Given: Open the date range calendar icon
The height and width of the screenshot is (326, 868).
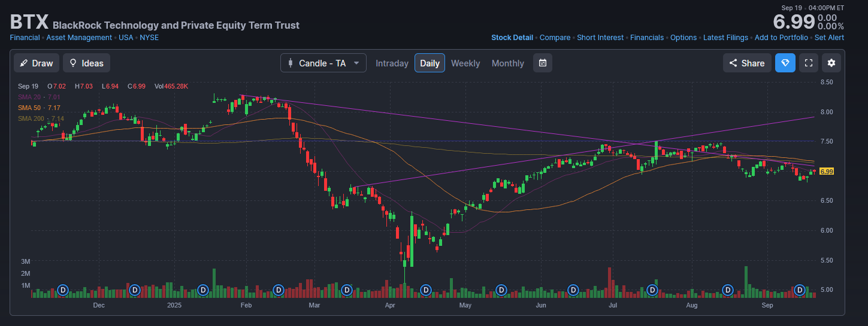Looking at the screenshot, I should pyautogui.click(x=542, y=63).
